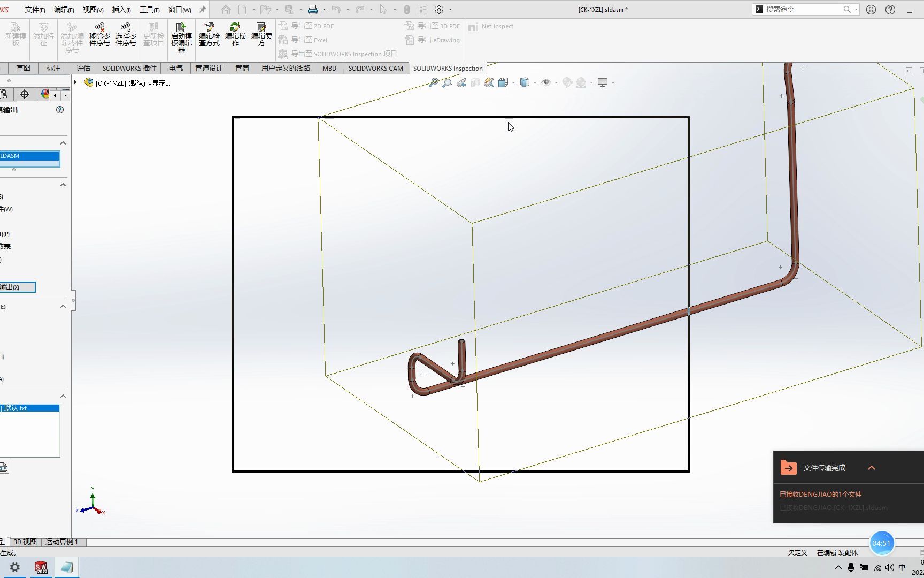Screen dimensions: 924x578
Task: Click the 导出至 Excel button
Action: [x=310, y=40]
